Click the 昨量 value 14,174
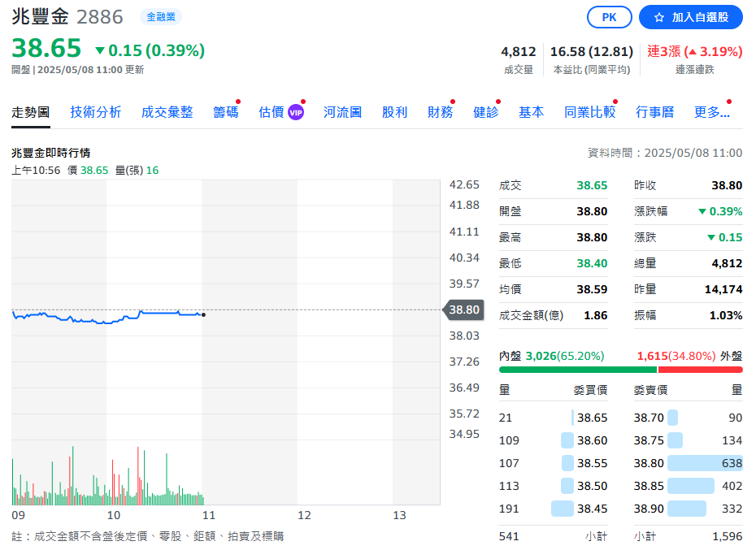Viewport: 756px width, 550px height. point(723,290)
